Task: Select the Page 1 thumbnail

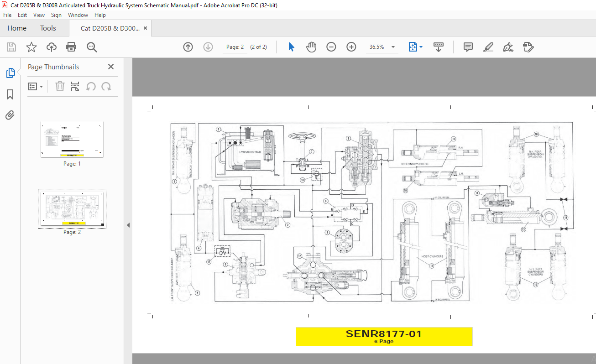Action: tap(72, 139)
